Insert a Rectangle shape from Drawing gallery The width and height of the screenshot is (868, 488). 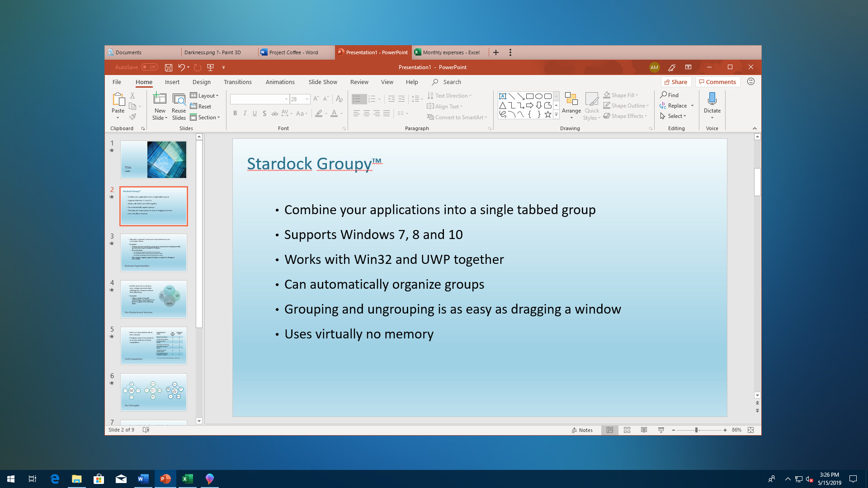coord(530,96)
